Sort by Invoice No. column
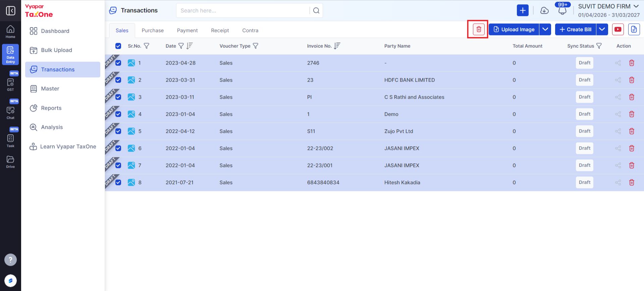The height and width of the screenshot is (291, 644). 337,46
